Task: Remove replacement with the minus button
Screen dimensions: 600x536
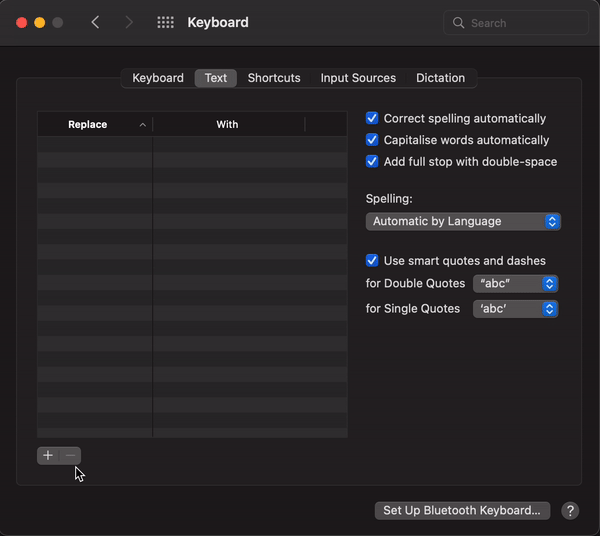Action: (70, 456)
